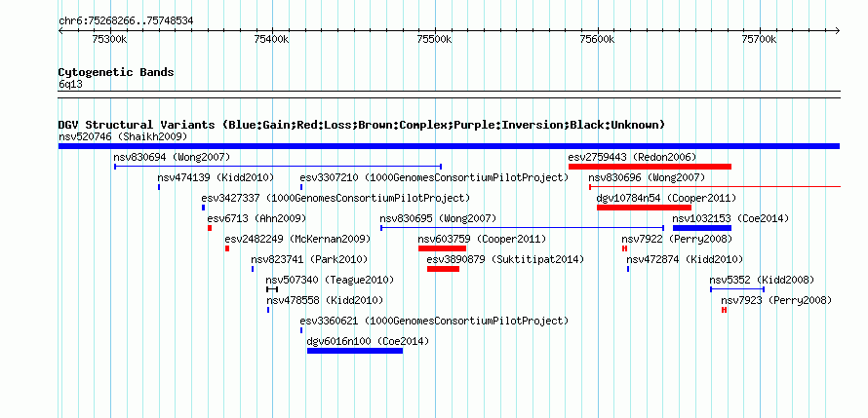Select the red esv2759443 loss bar

[x=650, y=167]
